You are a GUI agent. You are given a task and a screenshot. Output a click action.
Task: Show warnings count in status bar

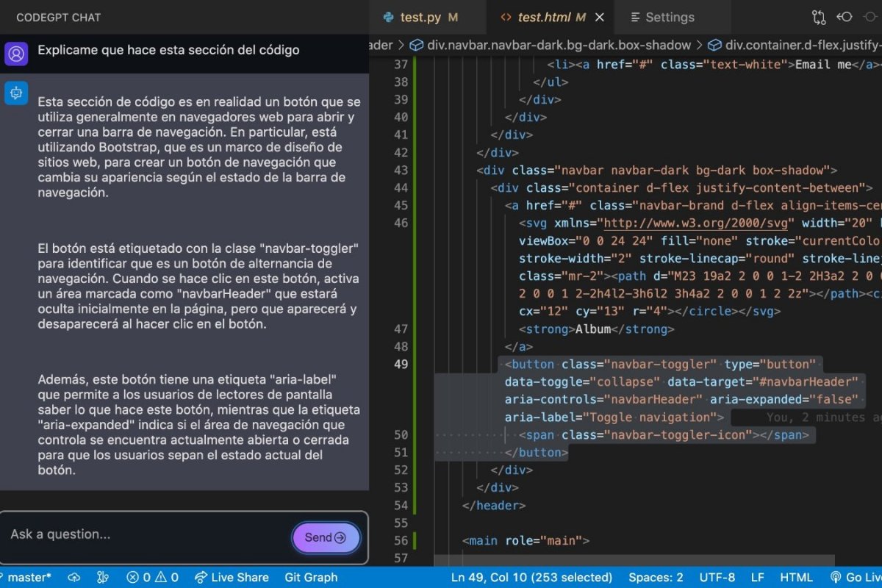coord(167,577)
